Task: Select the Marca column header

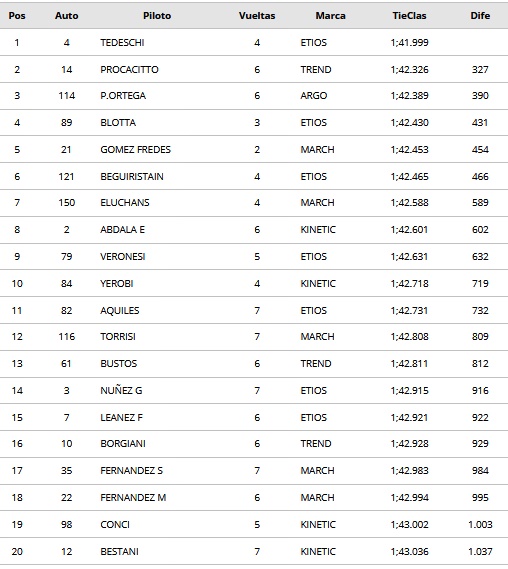Action: 330,16
